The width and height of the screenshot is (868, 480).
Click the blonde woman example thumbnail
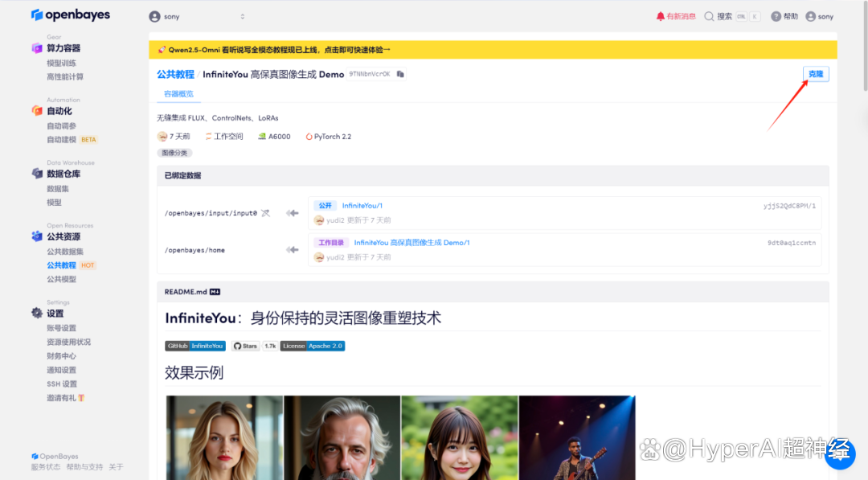click(x=224, y=437)
